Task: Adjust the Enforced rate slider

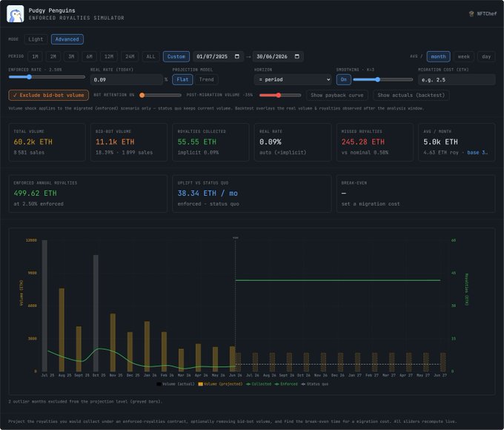Action: click(47, 77)
